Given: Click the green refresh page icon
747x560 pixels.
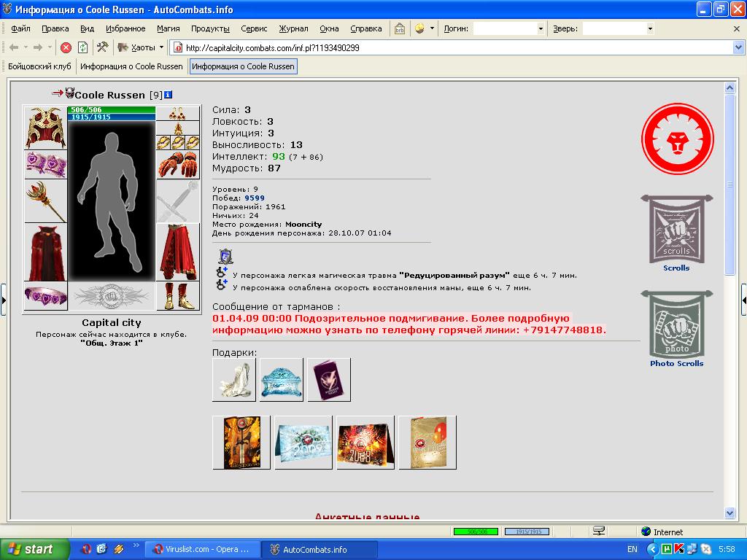Looking at the screenshot, I should pyautogui.click(x=83, y=47).
